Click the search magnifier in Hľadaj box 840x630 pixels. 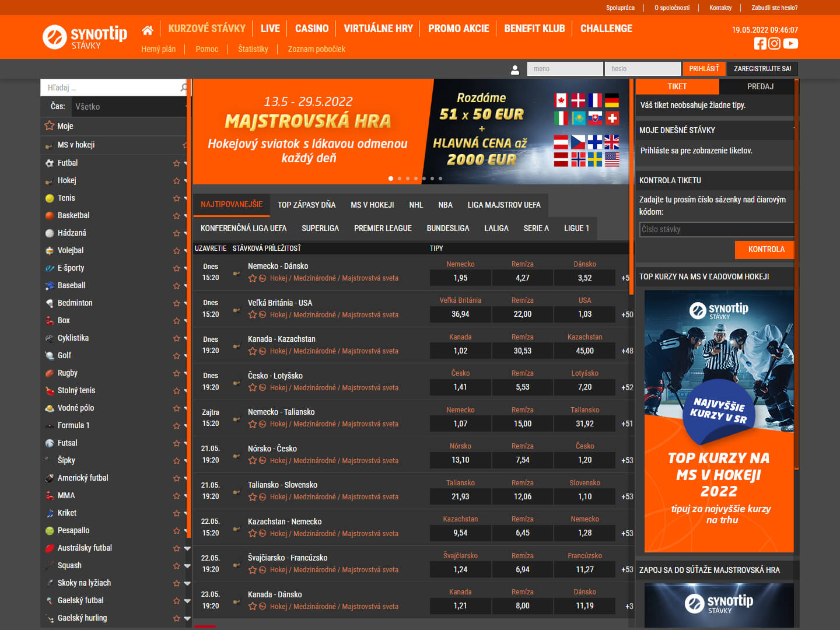point(184,87)
